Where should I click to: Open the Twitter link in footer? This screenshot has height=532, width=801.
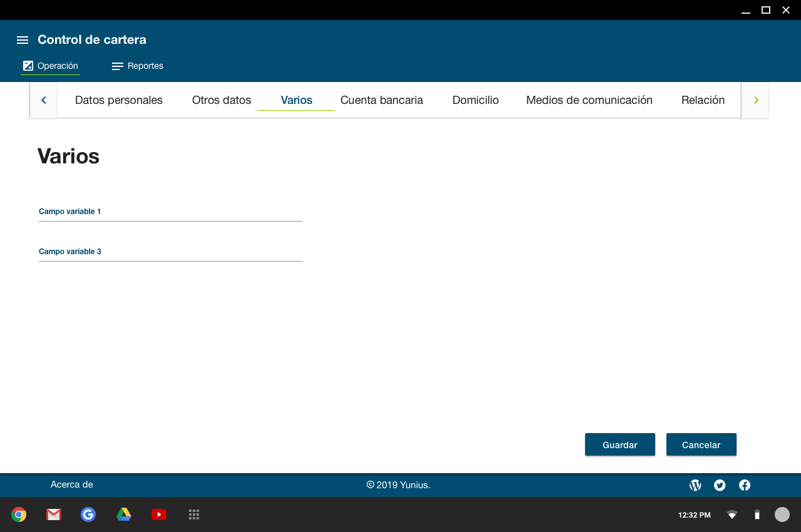click(720, 485)
